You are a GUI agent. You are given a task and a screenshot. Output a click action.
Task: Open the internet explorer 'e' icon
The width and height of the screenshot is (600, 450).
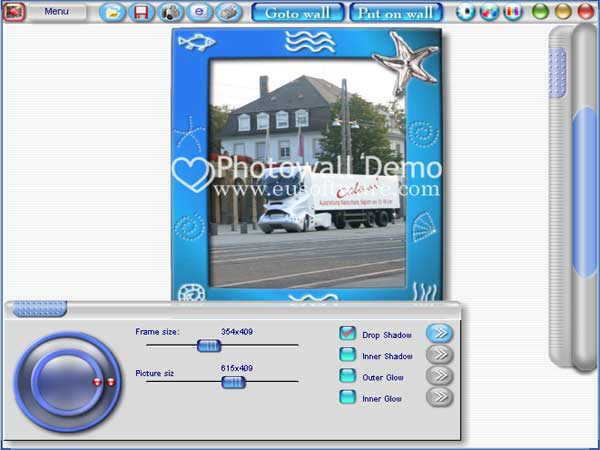(199, 12)
